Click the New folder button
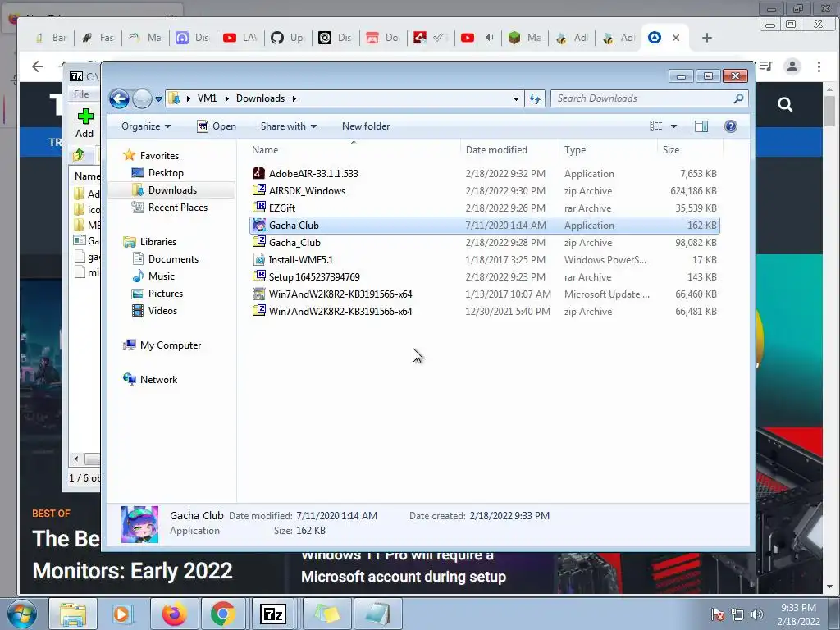Image resolution: width=840 pixels, height=630 pixels. click(x=366, y=126)
